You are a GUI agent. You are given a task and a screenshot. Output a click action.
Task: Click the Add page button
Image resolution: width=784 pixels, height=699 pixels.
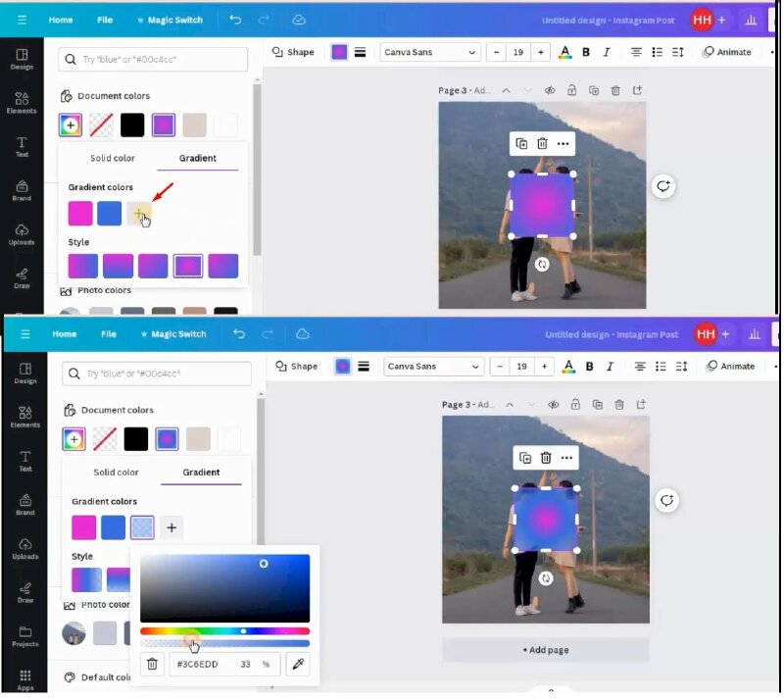coord(545,650)
